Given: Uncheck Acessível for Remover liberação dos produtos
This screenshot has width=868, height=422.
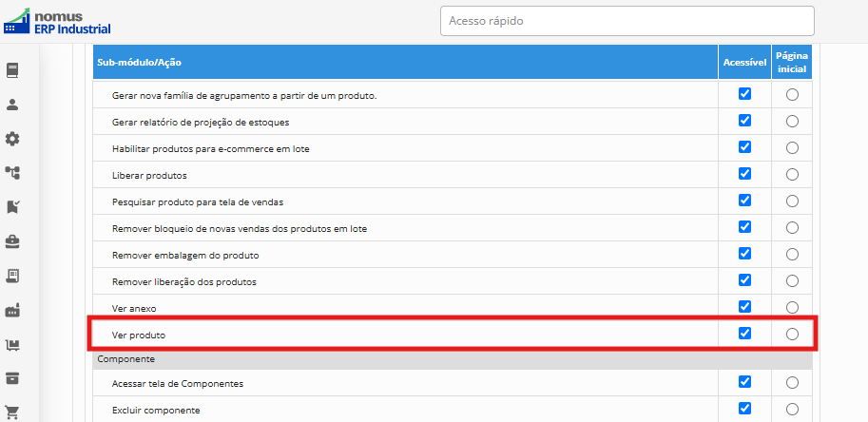Looking at the screenshot, I should pyautogui.click(x=744, y=279).
